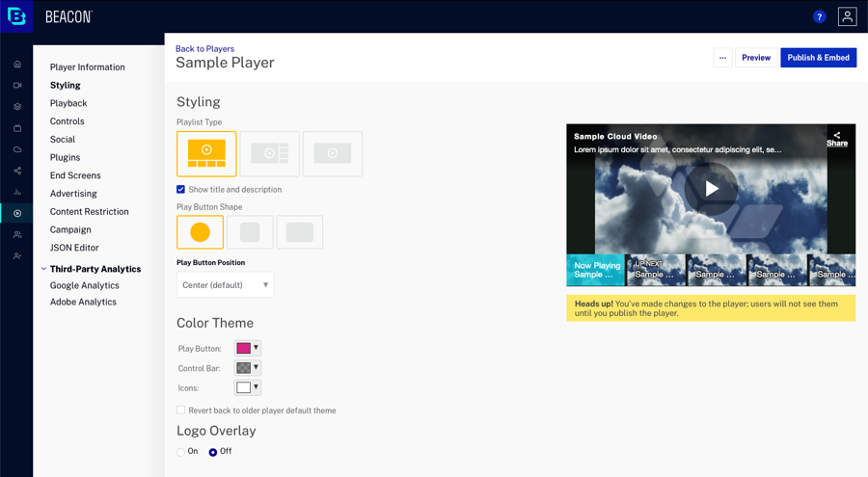The height and width of the screenshot is (477, 868).
Task: Follow the Back to Players link
Action: [x=204, y=49]
